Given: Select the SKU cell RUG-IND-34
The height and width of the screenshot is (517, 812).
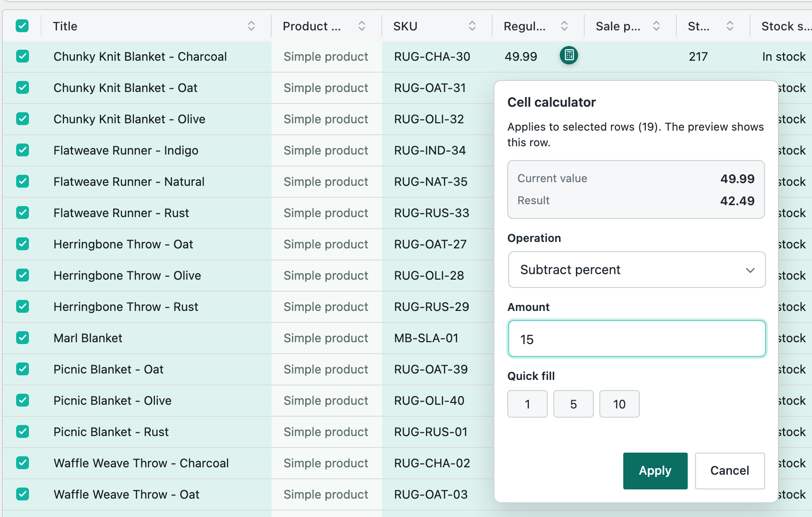Looking at the screenshot, I should pos(430,150).
